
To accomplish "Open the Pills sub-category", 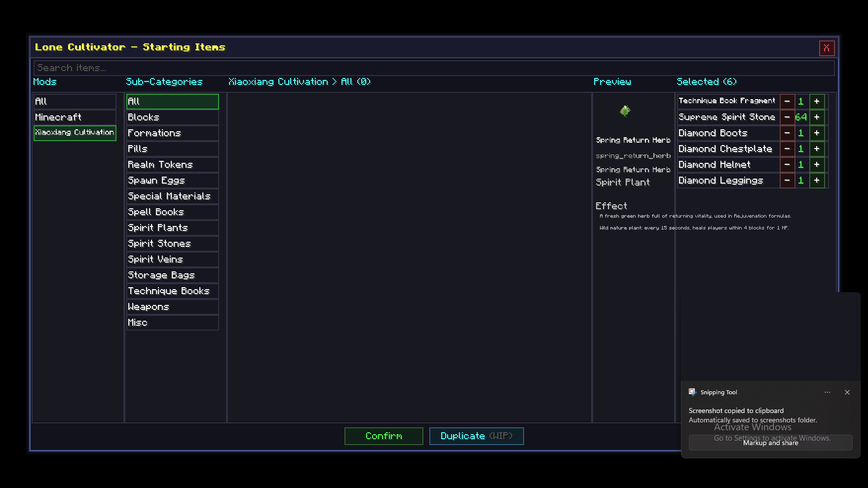I will coord(172,149).
